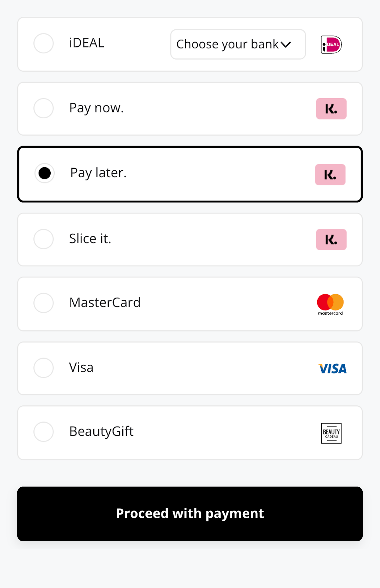
Task: Click the Klarna logo beside Slice it
Action: click(x=331, y=240)
